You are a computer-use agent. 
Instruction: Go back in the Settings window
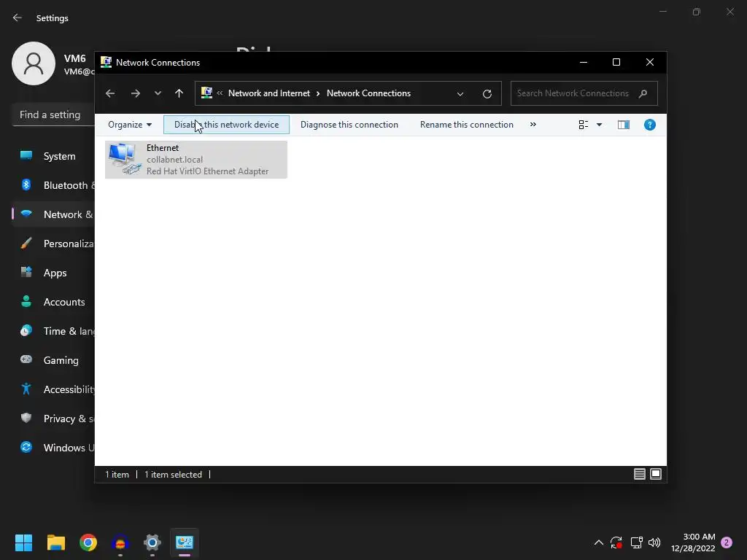[x=18, y=17]
